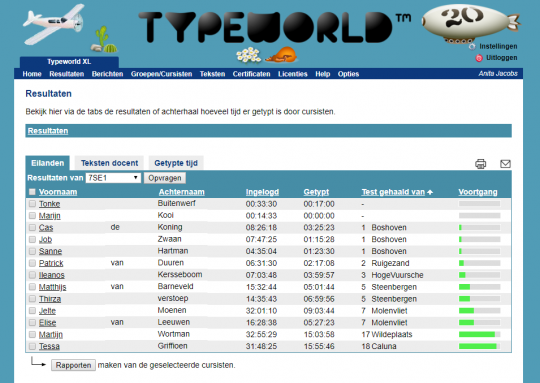
Task: Click the Rapporten button
Action: click(x=73, y=365)
